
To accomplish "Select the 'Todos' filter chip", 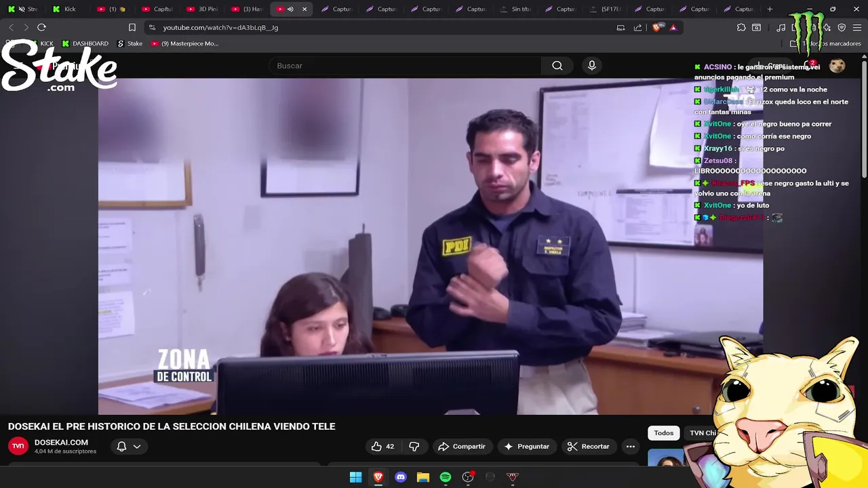I will (664, 433).
